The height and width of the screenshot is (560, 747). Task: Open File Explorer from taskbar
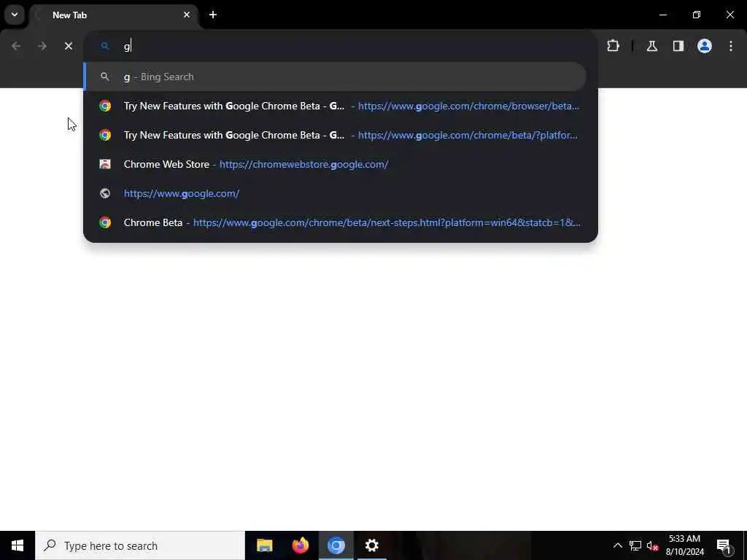[264, 545]
